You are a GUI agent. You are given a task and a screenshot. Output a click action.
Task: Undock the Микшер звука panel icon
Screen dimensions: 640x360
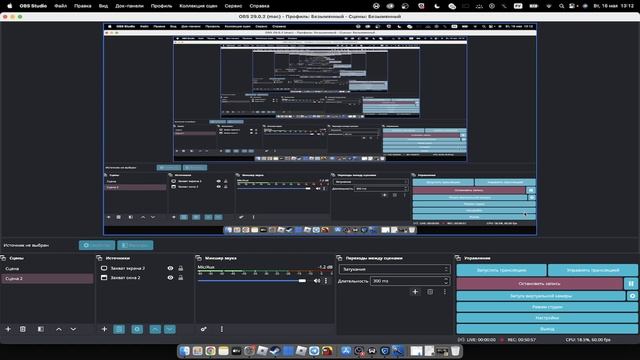pyautogui.click(x=199, y=258)
